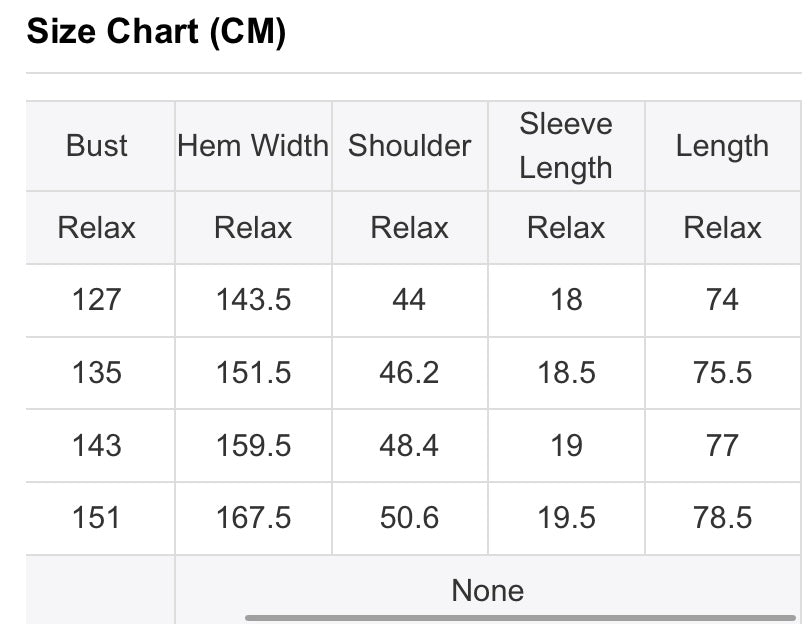Viewport: 812px width, 624px height.
Task: Select the Length column header
Action: (x=722, y=146)
